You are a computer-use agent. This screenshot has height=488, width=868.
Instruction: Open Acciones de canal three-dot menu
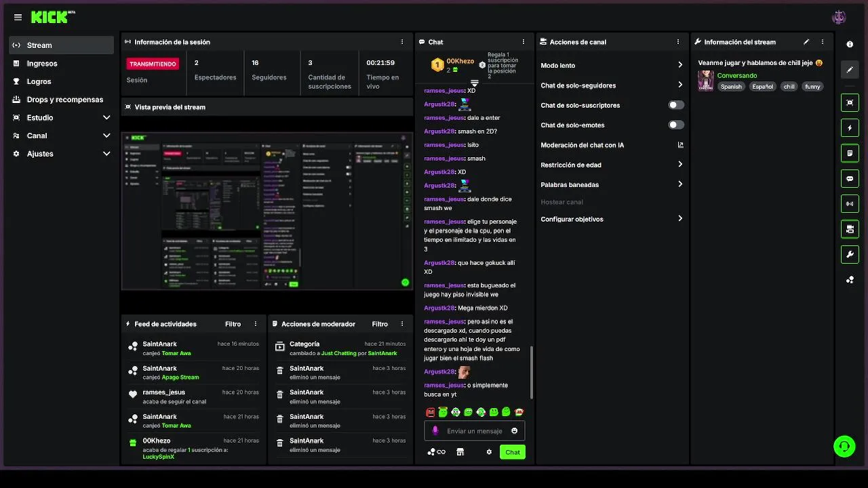coord(677,42)
